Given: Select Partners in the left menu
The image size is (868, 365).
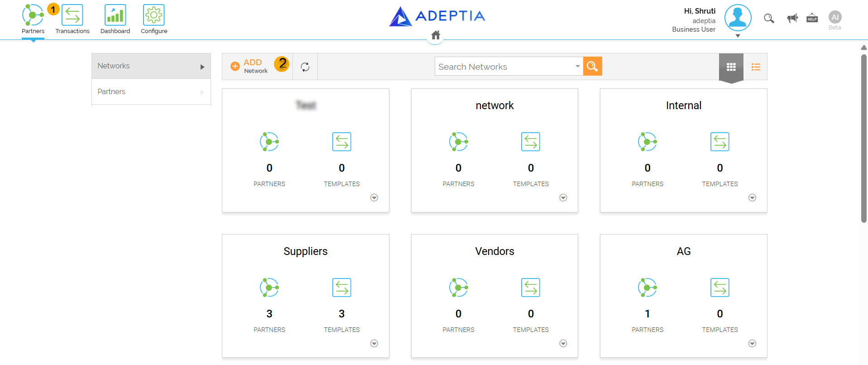Looking at the screenshot, I should (151, 92).
